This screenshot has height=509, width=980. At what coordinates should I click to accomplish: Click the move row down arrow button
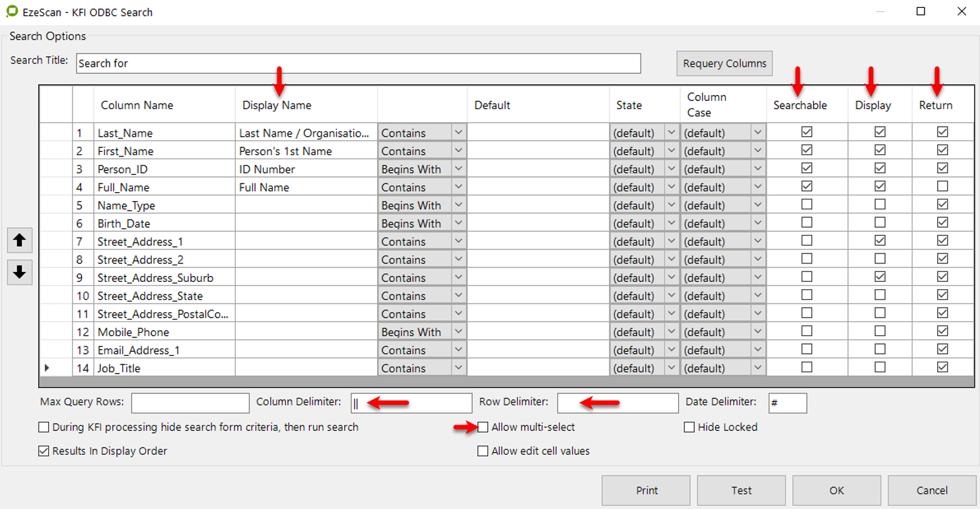pyautogui.click(x=19, y=272)
